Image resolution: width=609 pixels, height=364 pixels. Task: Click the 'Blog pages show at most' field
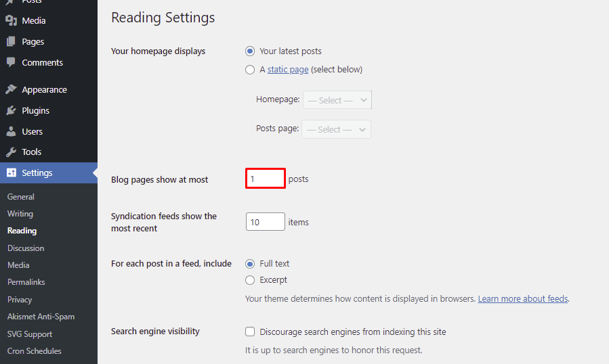[265, 179]
